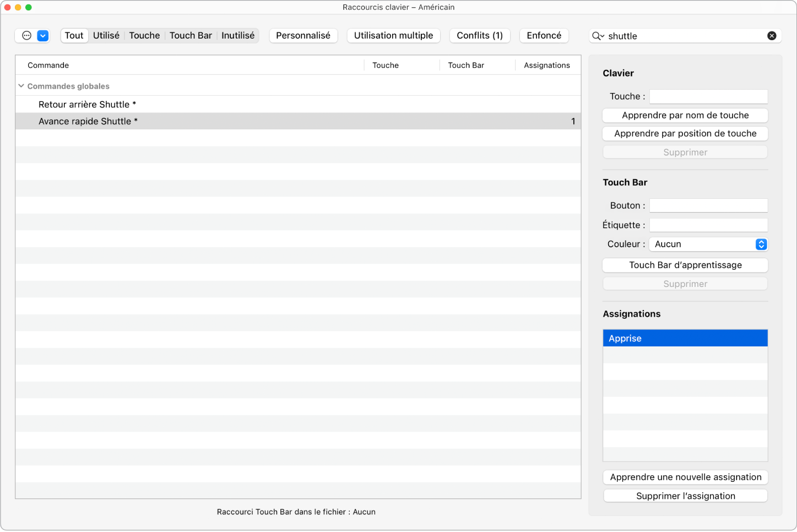This screenshot has height=532, width=797.
Task: Toggle the Utilisation multiple filter
Action: click(393, 36)
